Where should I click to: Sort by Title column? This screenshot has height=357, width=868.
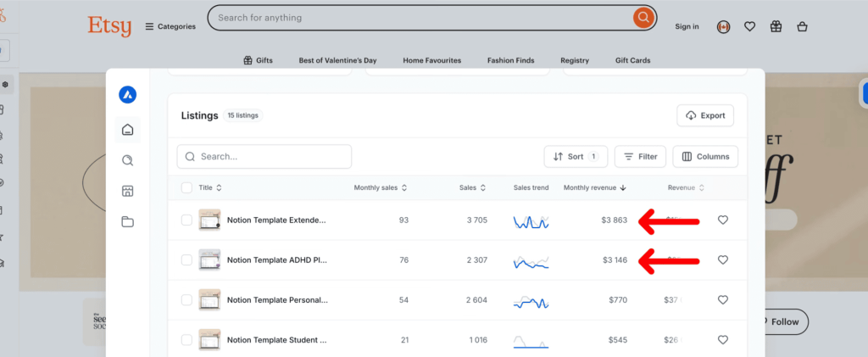pyautogui.click(x=210, y=187)
